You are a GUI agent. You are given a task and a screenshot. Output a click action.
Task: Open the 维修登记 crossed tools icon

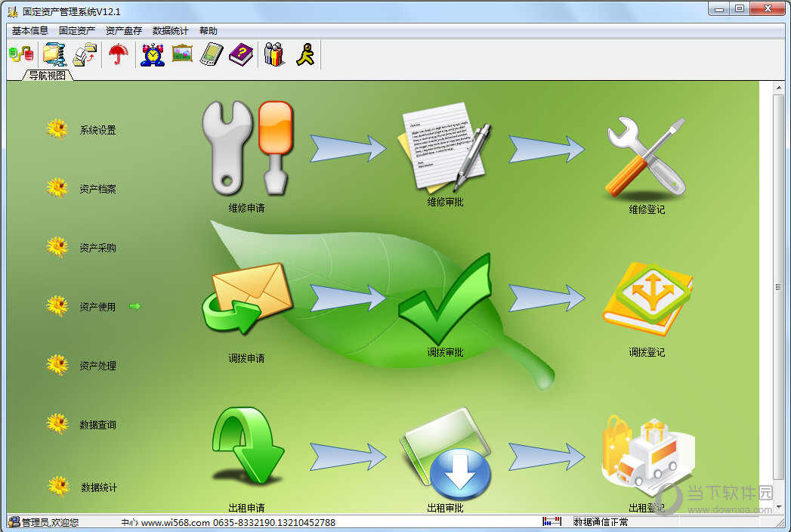(647, 157)
